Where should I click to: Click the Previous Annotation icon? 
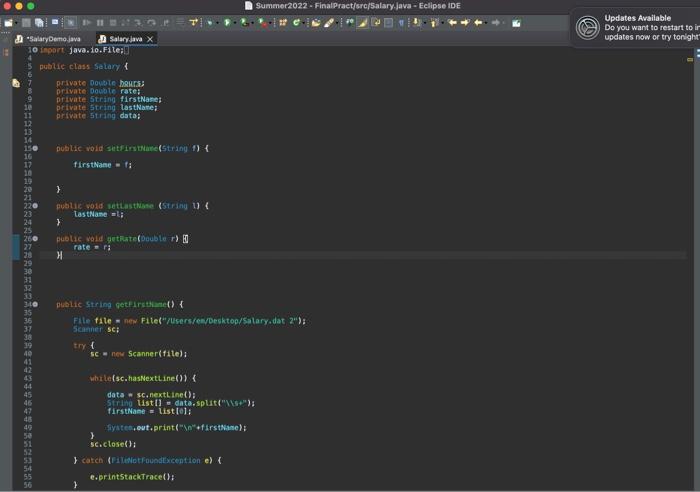pos(434,22)
